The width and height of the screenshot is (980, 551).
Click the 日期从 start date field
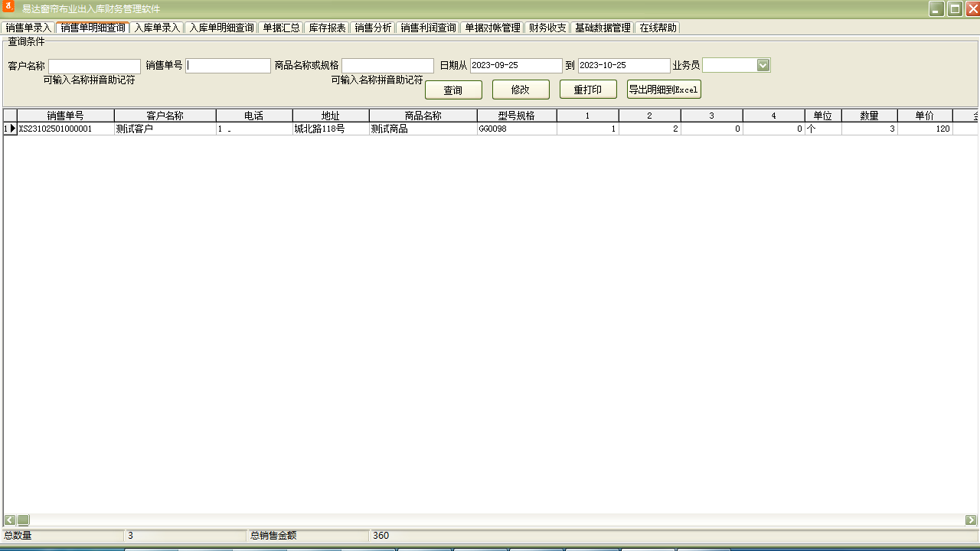[515, 65]
